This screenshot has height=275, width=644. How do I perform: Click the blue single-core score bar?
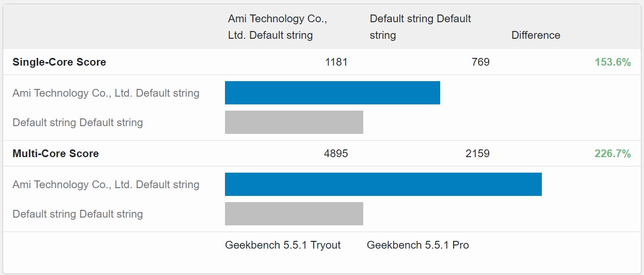[x=332, y=93]
